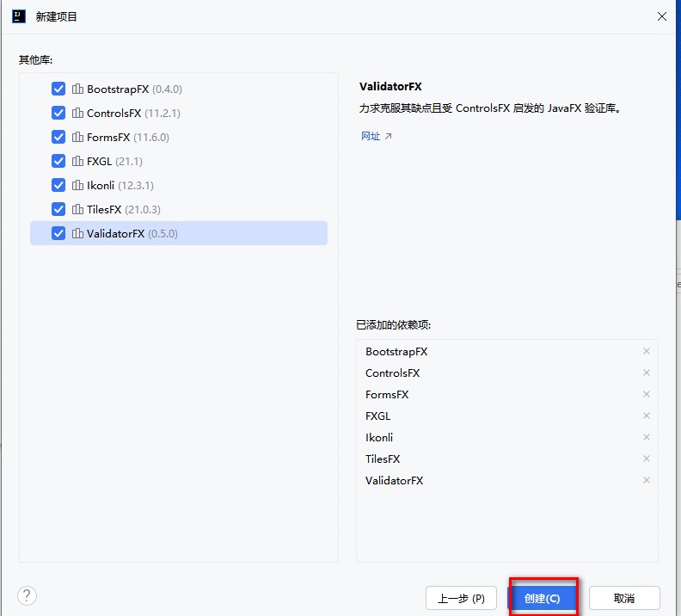Viewport: 681px width, 616px height.
Task: Select the FXGL (21.1) row label
Action: pos(114,161)
